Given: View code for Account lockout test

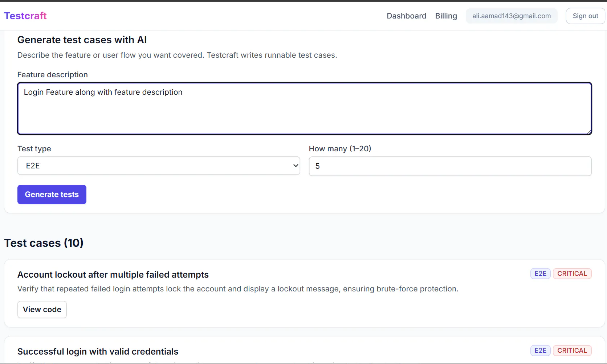Looking at the screenshot, I should coord(42,310).
